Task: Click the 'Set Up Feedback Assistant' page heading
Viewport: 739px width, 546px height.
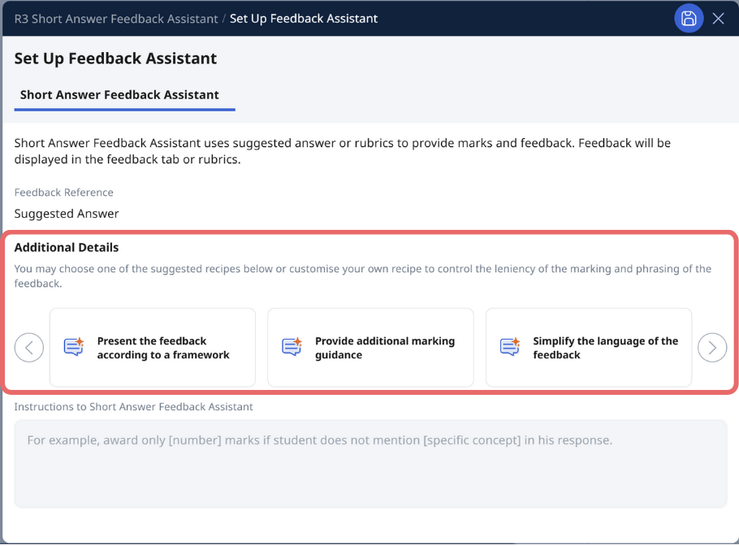Action: (x=115, y=58)
